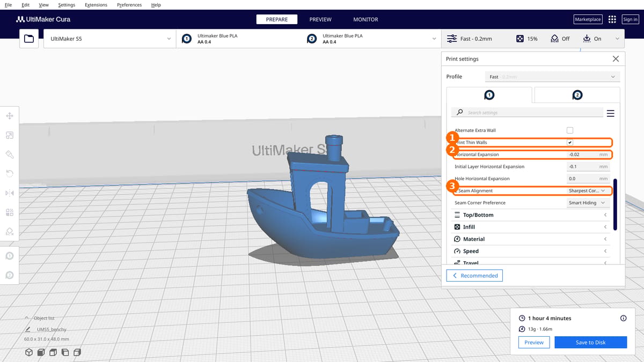
Task: Click the Preview button
Action: point(533,342)
